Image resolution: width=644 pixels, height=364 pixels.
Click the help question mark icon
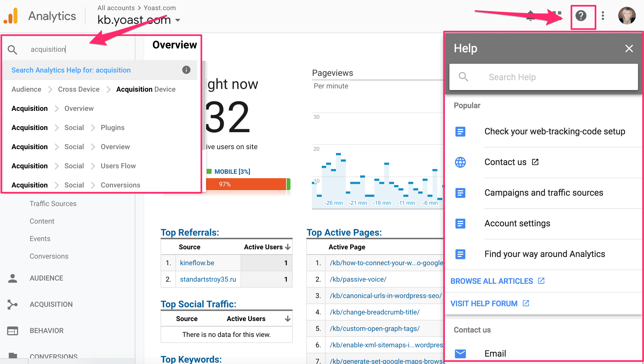tap(581, 16)
